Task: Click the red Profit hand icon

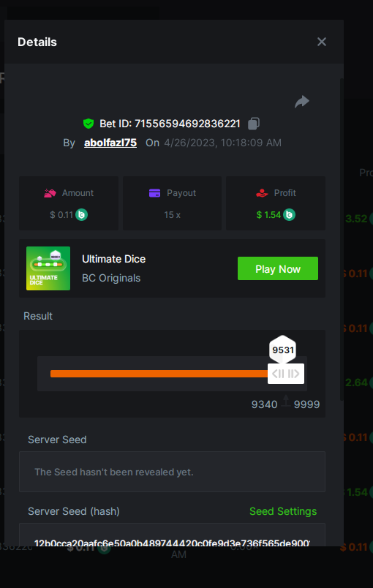Action: (x=262, y=193)
